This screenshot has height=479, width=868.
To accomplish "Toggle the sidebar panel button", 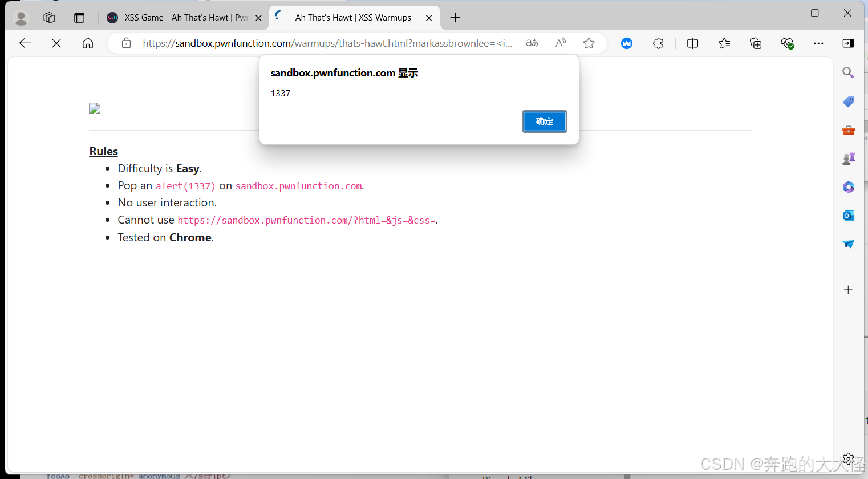I will [848, 43].
